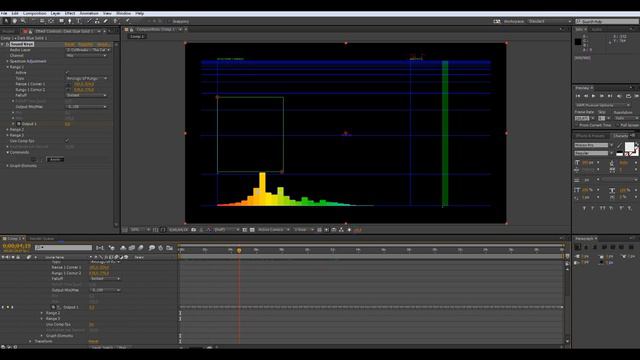The height and width of the screenshot is (360, 640).
Task: Click the Info panel black color swatch
Action: pos(578,42)
